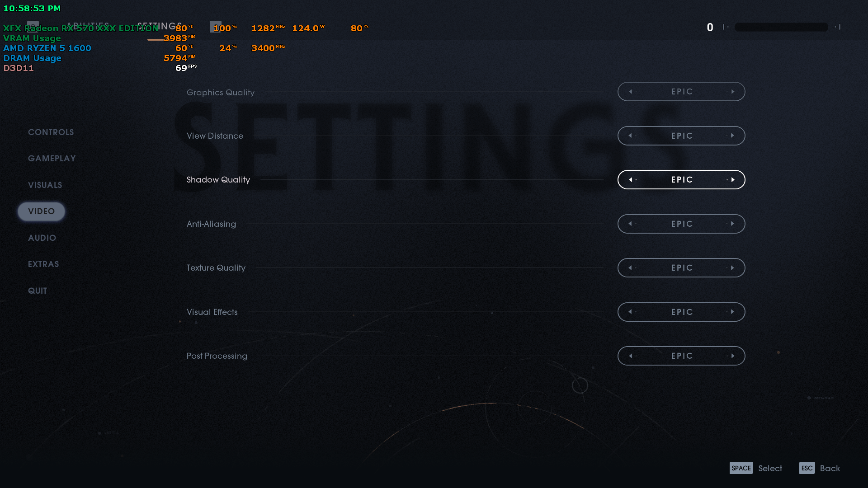Click Quit in the sidebar
The image size is (868, 488).
click(38, 291)
